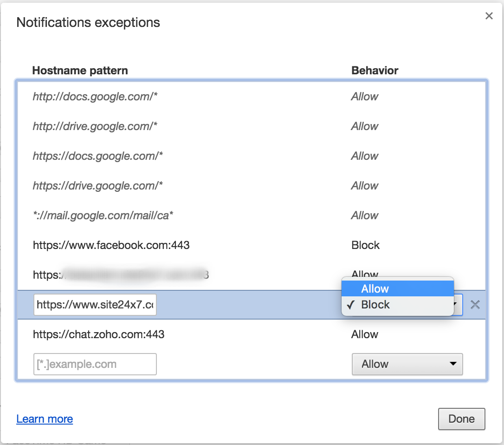
Task: Remove the site24x7 exception row
Action: click(475, 305)
